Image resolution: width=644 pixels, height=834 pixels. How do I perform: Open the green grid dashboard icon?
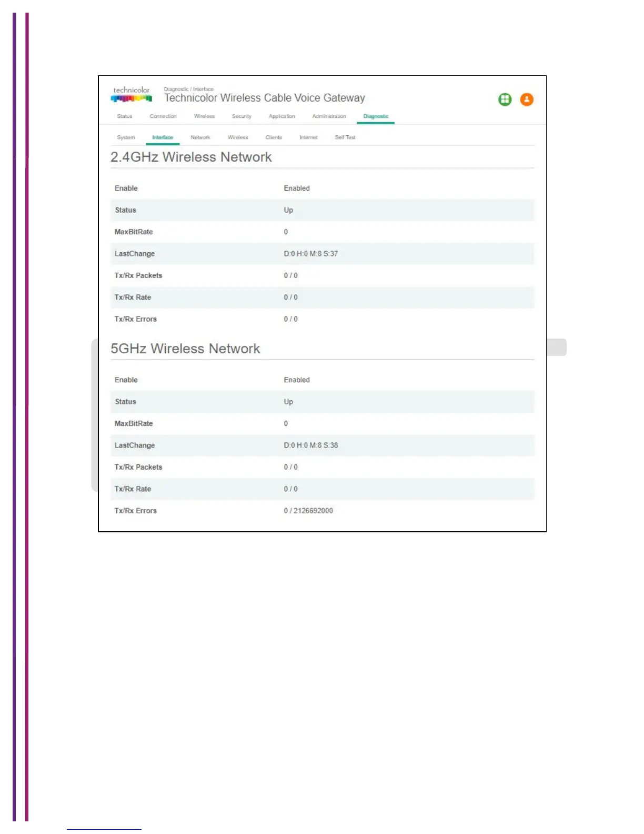click(505, 100)
